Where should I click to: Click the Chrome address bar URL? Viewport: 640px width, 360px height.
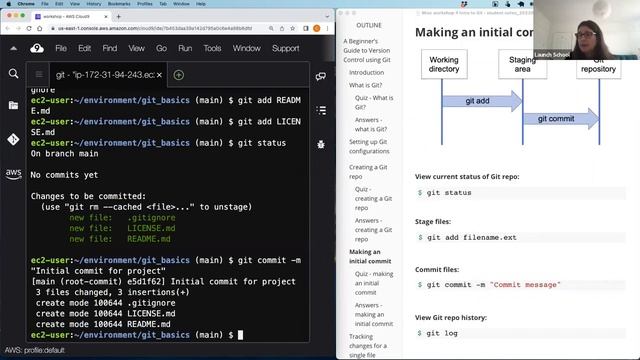coord(155,28)
